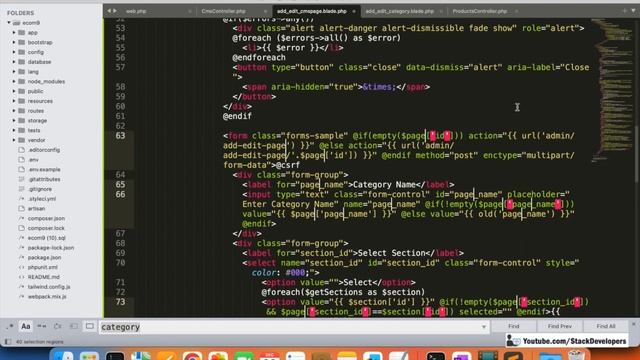Toggle highlight matches option
Screen dimensions: 640x360
(89, 327)
